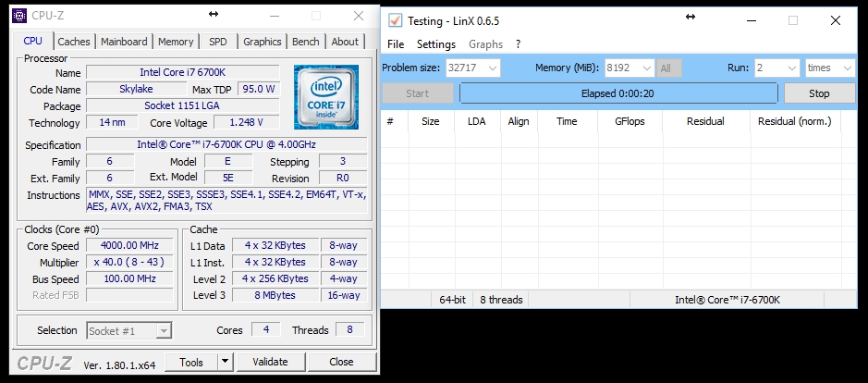Open the Socket #1 selection dropdown
The width and height of the screenshot is (868, 383).
(129, 331)
